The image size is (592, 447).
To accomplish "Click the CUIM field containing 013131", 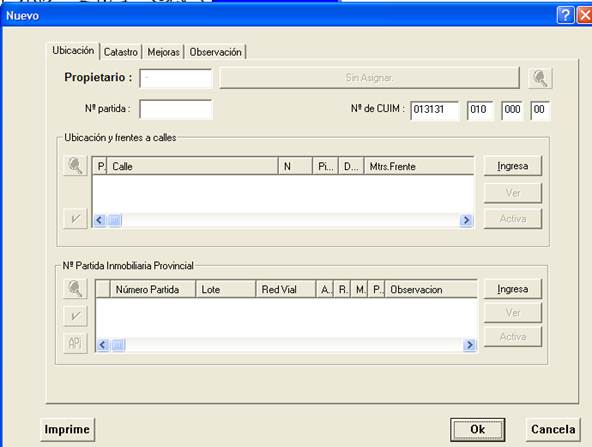I will tap(434, 110).
